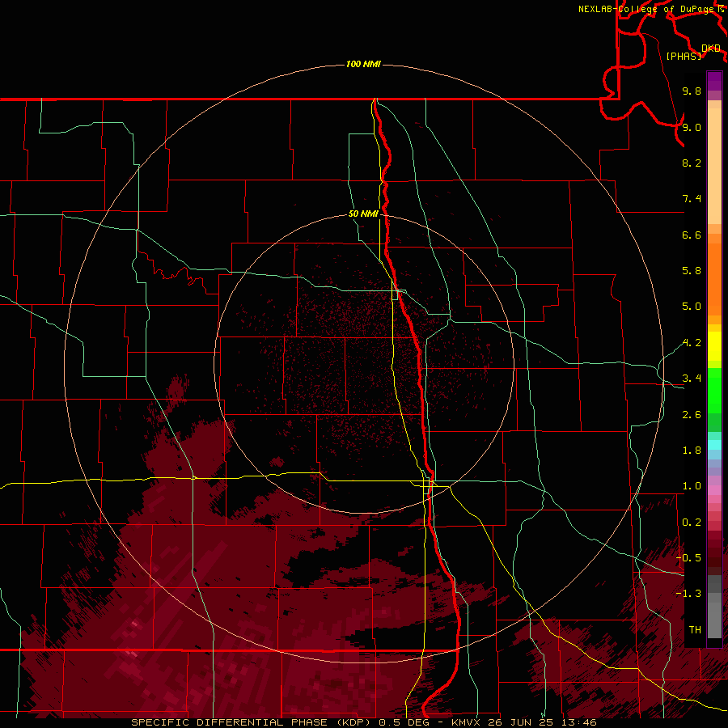Click the [PHAS] legend label
The height and width of the screenshot is (728, 728).
point(684,56)
